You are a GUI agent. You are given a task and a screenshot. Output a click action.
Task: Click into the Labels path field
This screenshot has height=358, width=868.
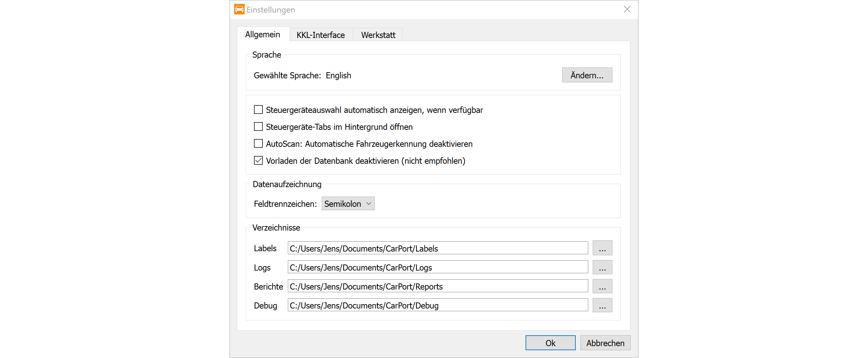point(437,248)
